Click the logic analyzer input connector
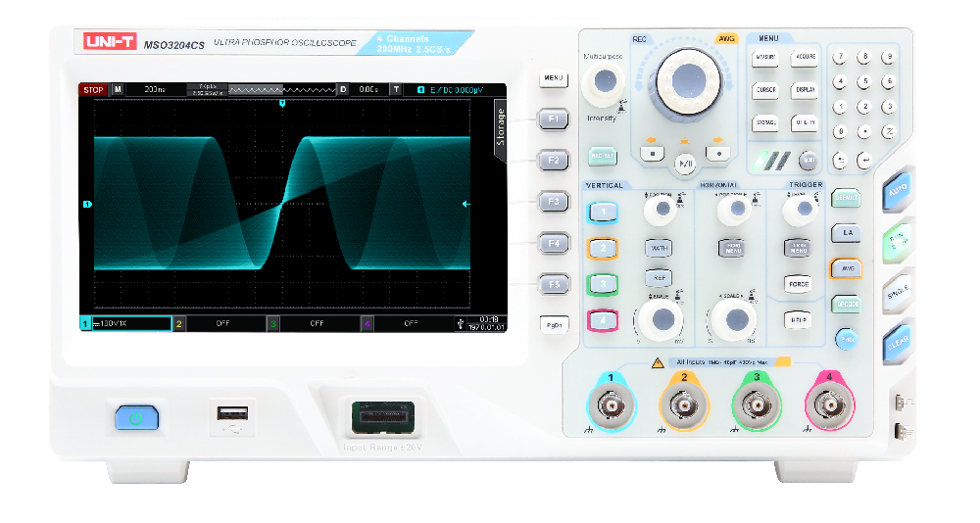Screen dimensions: 980x523 (383, 417)
